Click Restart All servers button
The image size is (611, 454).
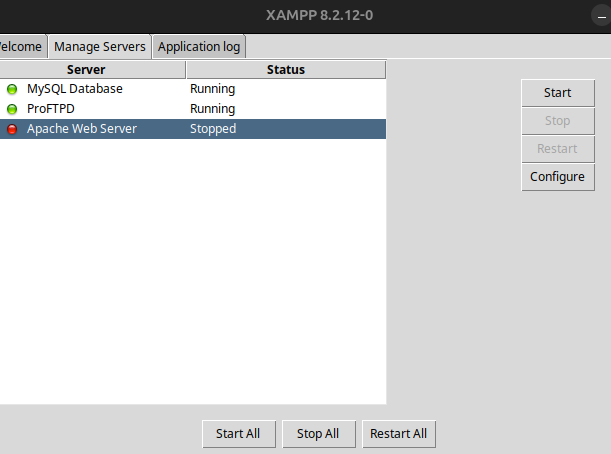399,434
